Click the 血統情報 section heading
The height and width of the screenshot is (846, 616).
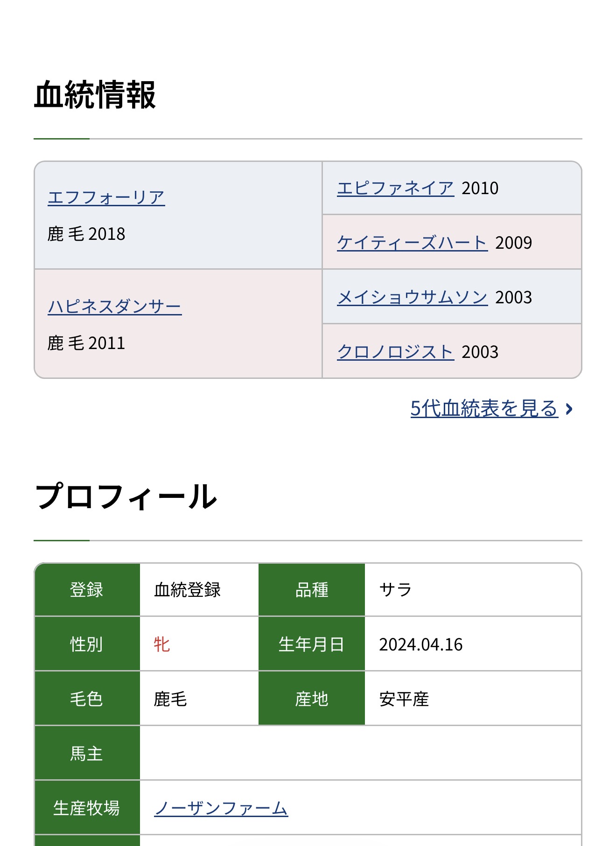point(95,95)
